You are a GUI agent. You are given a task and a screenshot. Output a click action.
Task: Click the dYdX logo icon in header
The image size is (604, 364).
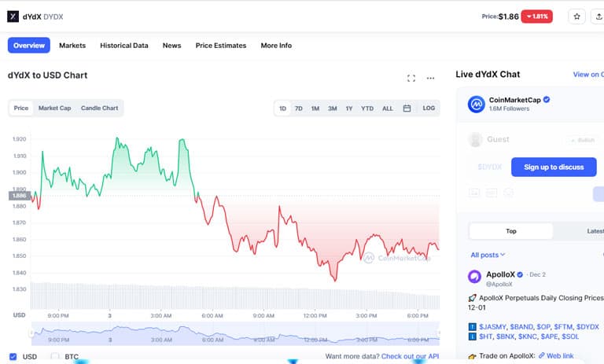pyautogui.click(x=13, y=17)
